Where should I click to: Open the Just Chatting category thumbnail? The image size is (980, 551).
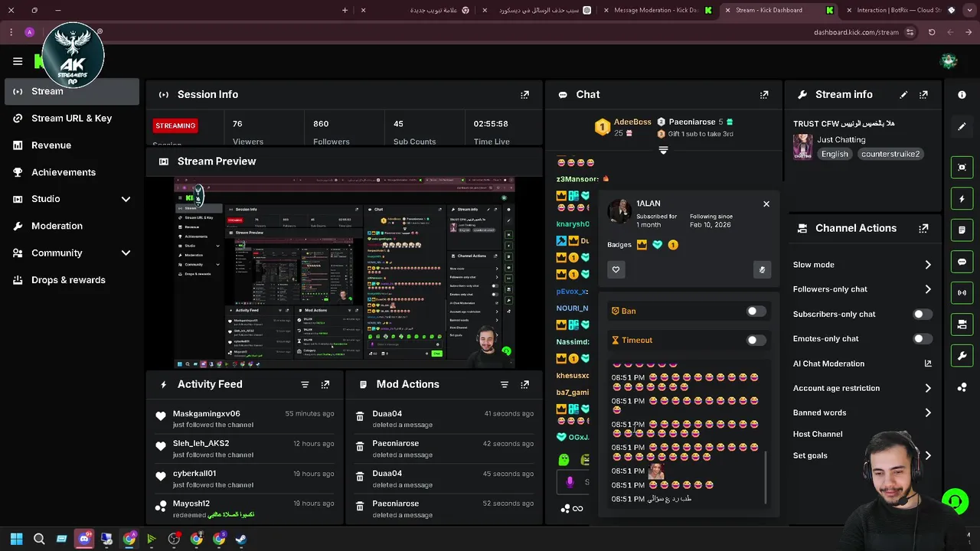tap(802, 147)
